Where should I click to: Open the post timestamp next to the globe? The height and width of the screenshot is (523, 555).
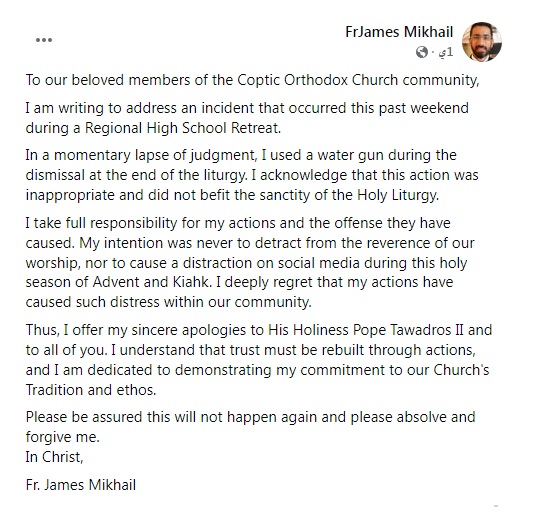point(446,52)
